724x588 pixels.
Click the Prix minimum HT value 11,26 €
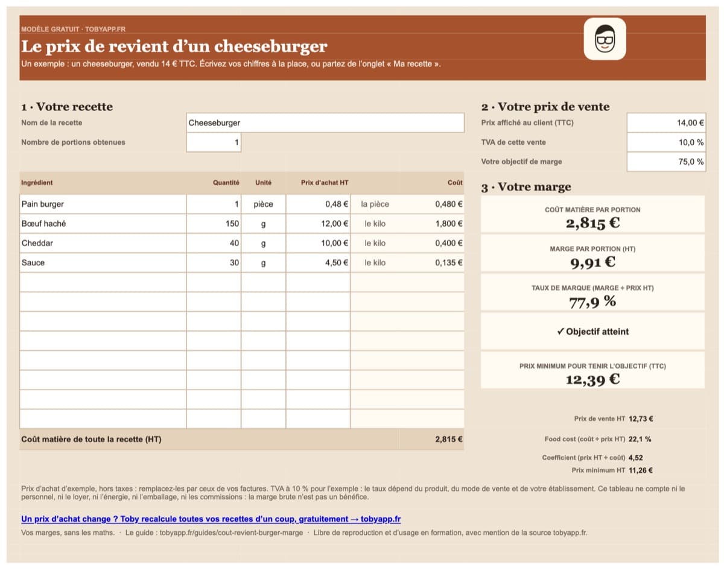point(640,470)
